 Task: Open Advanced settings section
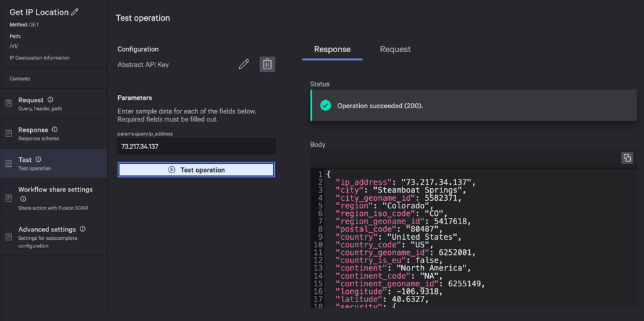[47, 230]
